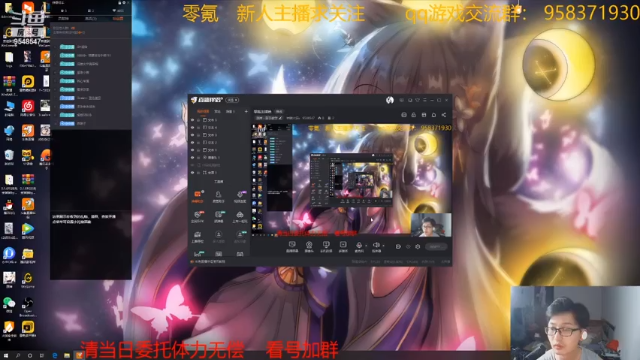Open NetEase Cloud Music desktop icon
Image resolution: width=640 pixels, height=360 pixels.
[x=28, y=109]
